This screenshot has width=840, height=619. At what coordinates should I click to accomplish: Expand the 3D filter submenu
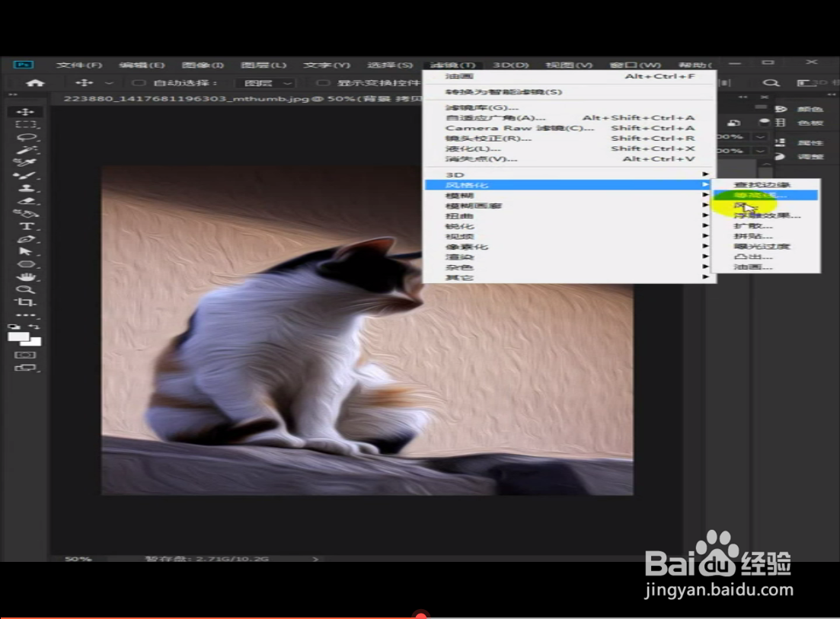(570, 174)
